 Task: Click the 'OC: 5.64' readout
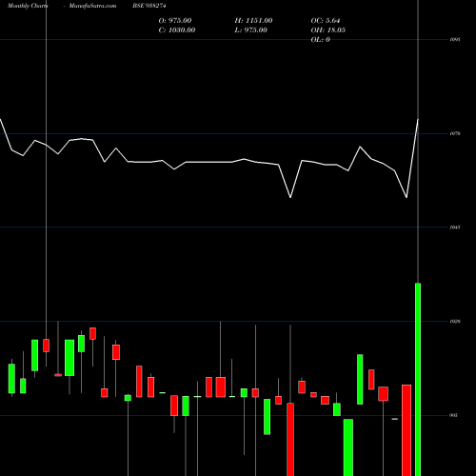pyautogui.click(x=326, y=21)
